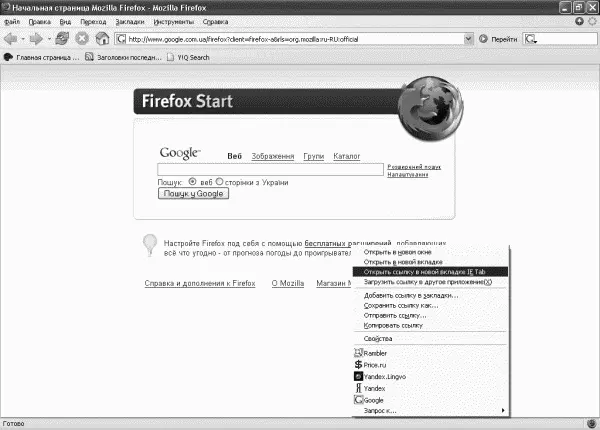Open the Заголовки последн... feed bookmark
The height and width of the screenshot is (430, 600).
pos(123,57)
